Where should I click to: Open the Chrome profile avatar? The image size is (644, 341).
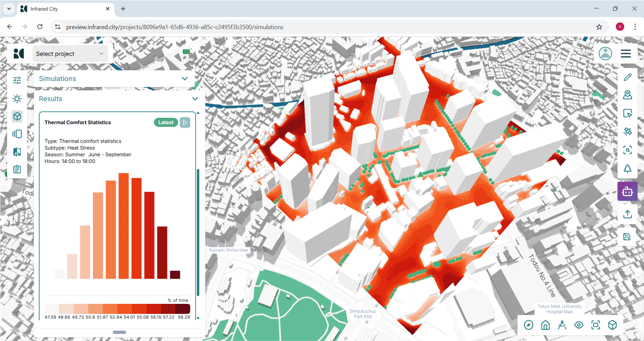pyautogui.click(x=619, y=27)
